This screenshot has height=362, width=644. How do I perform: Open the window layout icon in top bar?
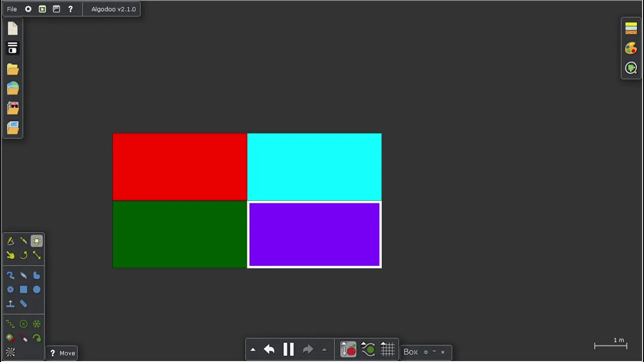56,9
